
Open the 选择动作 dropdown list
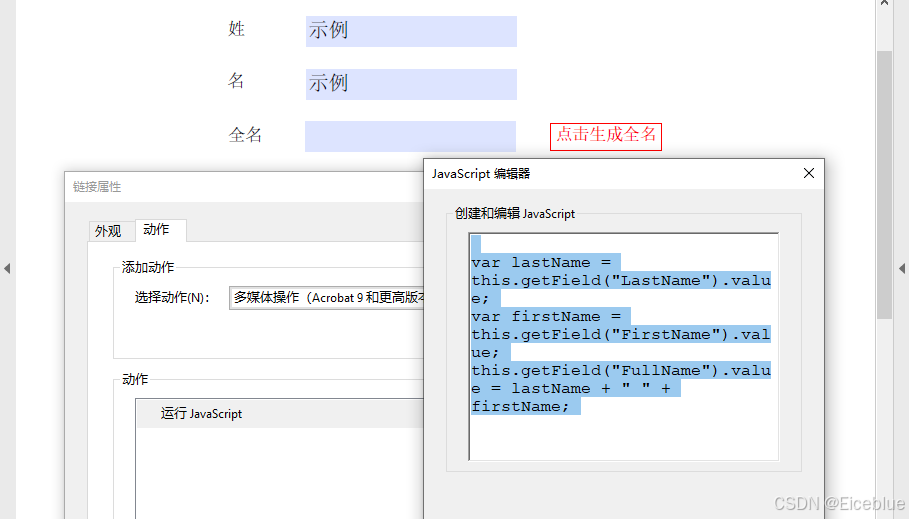point(327,298)
